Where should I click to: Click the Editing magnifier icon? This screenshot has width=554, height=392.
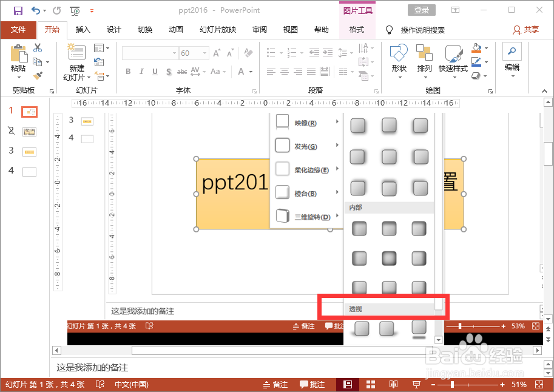point(512,52)
